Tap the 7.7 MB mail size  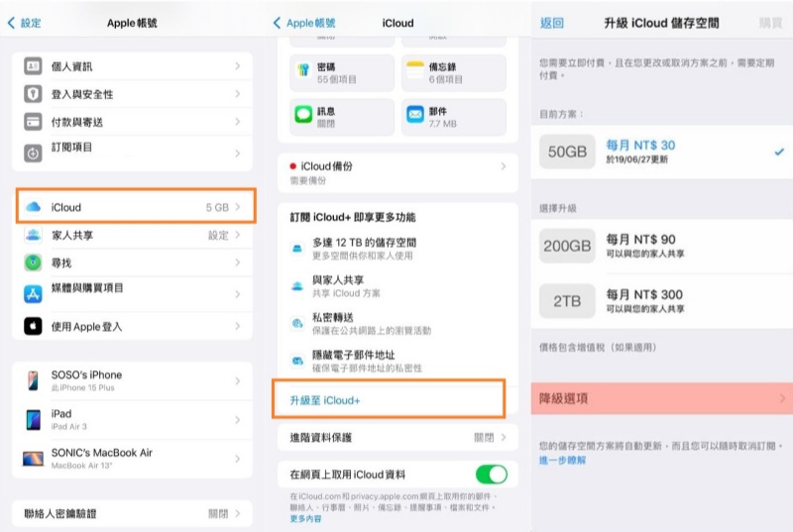pyautogui.click(x=442, y=124)
